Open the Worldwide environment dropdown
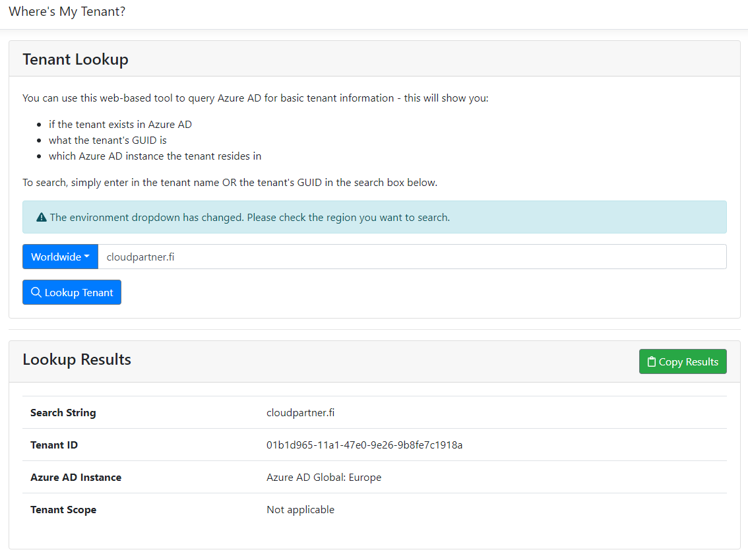Viewport: 748px width, 560px height. pos(60,257)
